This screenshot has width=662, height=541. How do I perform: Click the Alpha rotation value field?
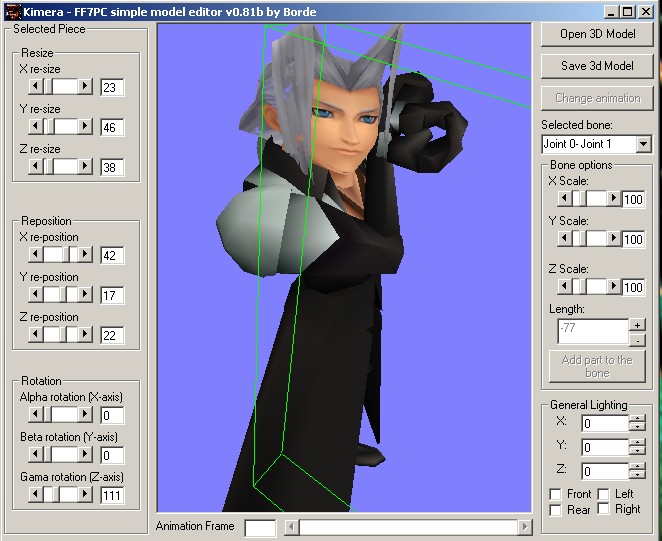[x=112, y=416]
